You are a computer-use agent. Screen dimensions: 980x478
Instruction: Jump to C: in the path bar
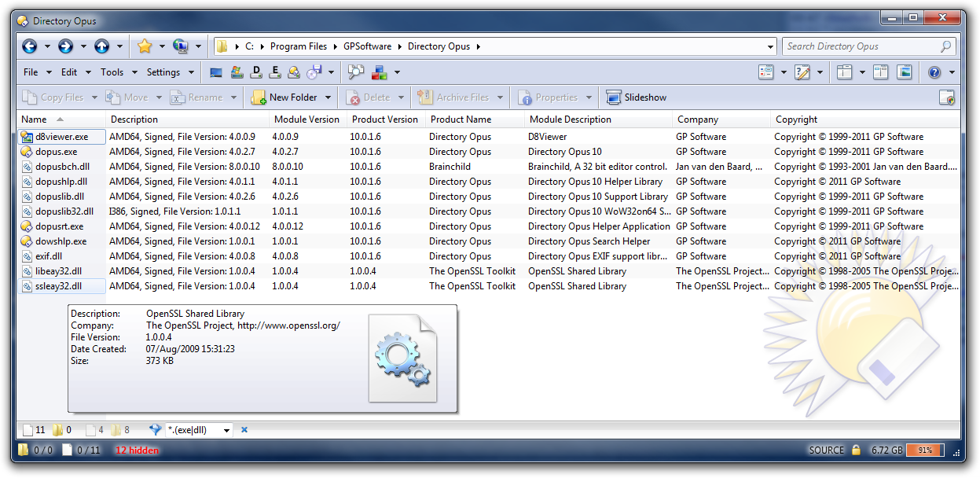pos(249,46)
